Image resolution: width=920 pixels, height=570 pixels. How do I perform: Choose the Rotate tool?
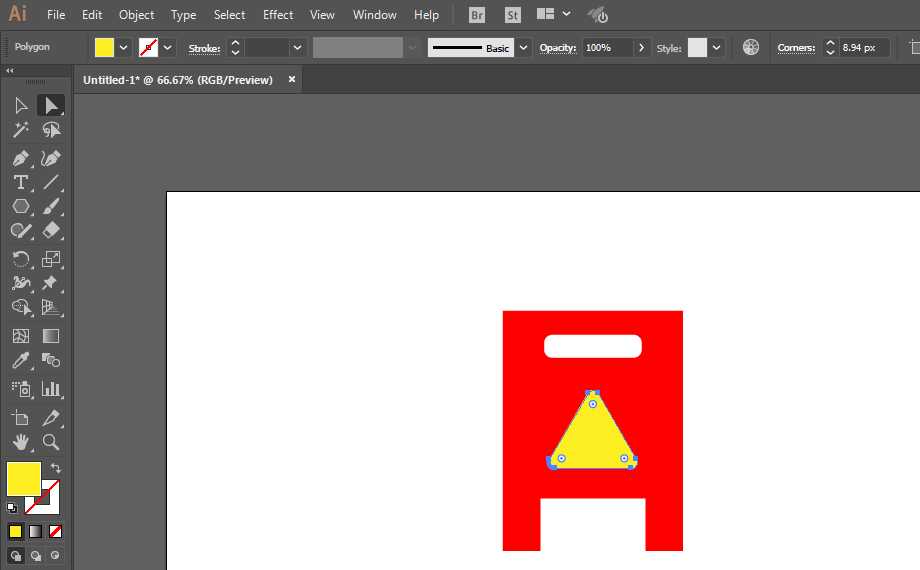click(x=20, y=259)
